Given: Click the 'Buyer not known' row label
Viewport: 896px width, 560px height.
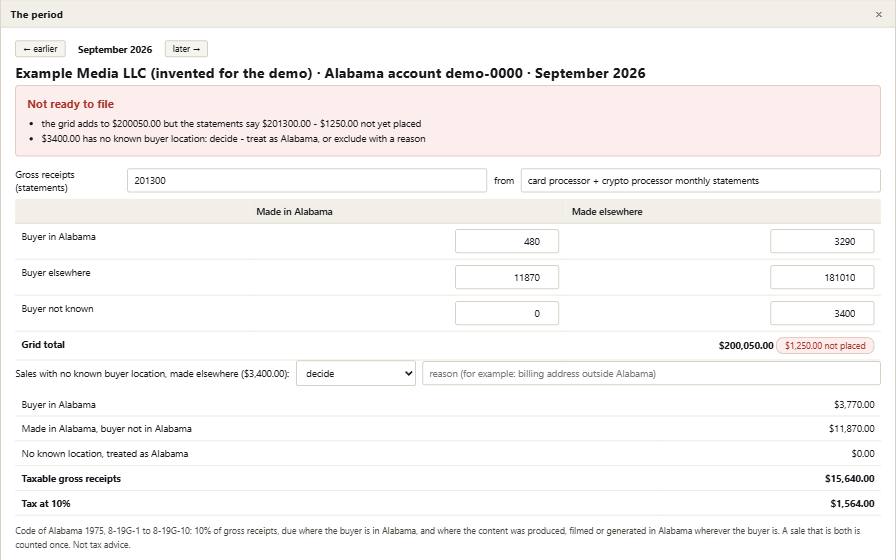Looking at the screenshot, I should click(57, 309).
